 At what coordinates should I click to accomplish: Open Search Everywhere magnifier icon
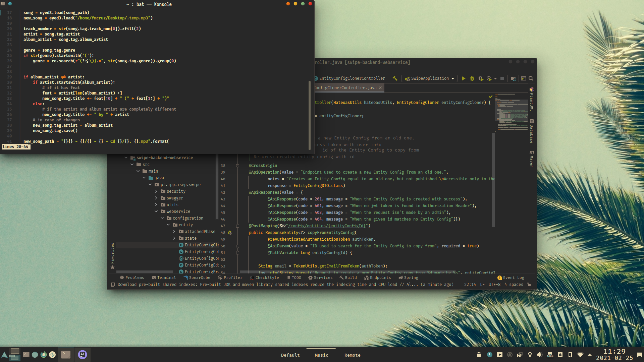(x=531, y=78)
